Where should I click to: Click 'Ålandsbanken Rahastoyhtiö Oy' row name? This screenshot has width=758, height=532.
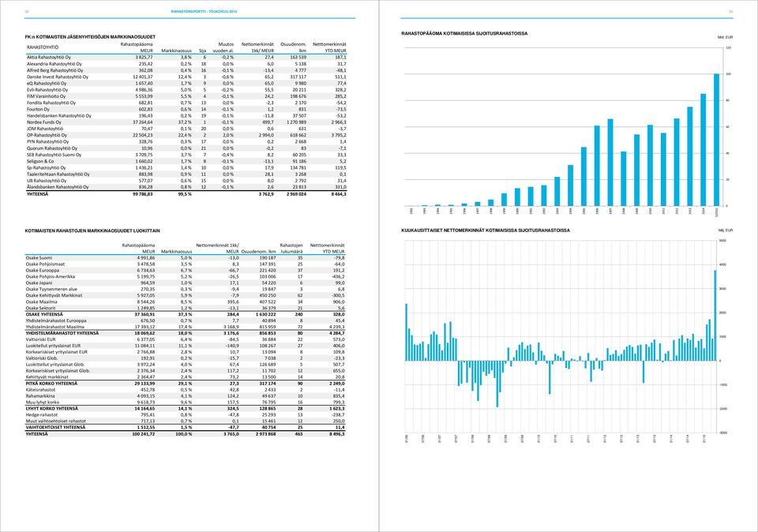(x=58, y=187)
